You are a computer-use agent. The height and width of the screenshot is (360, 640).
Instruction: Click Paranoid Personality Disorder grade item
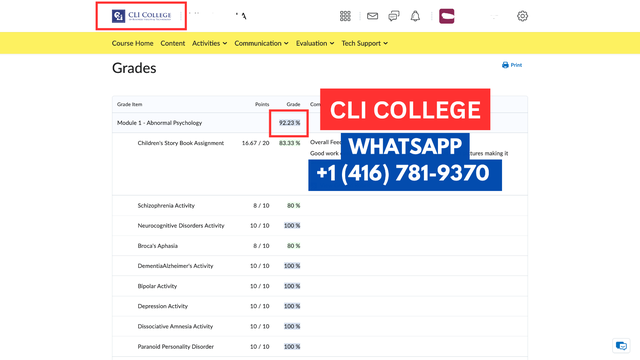pyautogui.click(x=176, y=347)
